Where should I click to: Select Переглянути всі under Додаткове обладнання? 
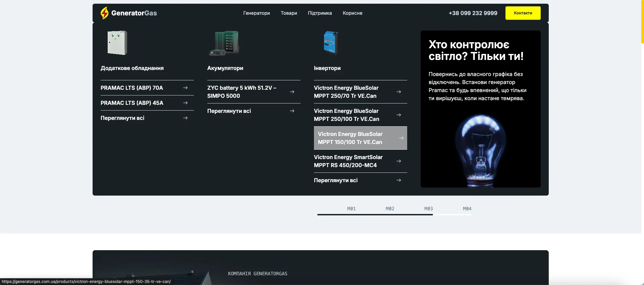point(122,118)
